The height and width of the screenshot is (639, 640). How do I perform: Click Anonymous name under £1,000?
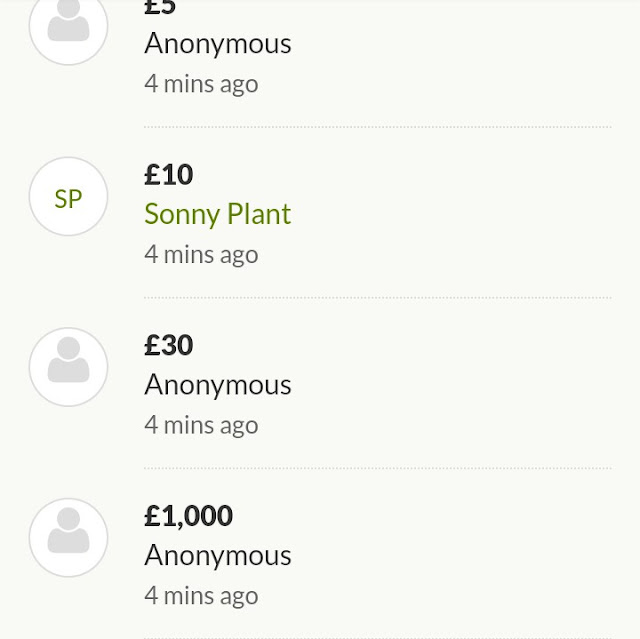point(217,555)
